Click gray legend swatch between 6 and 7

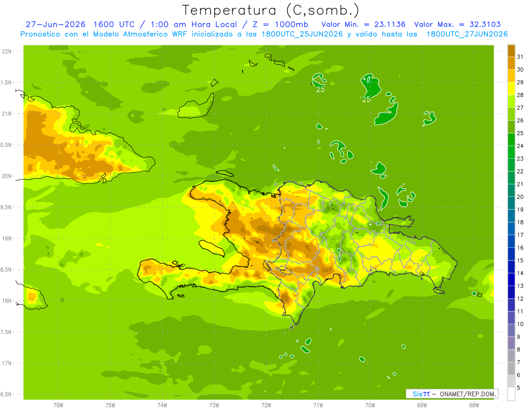tap(511, 368)
